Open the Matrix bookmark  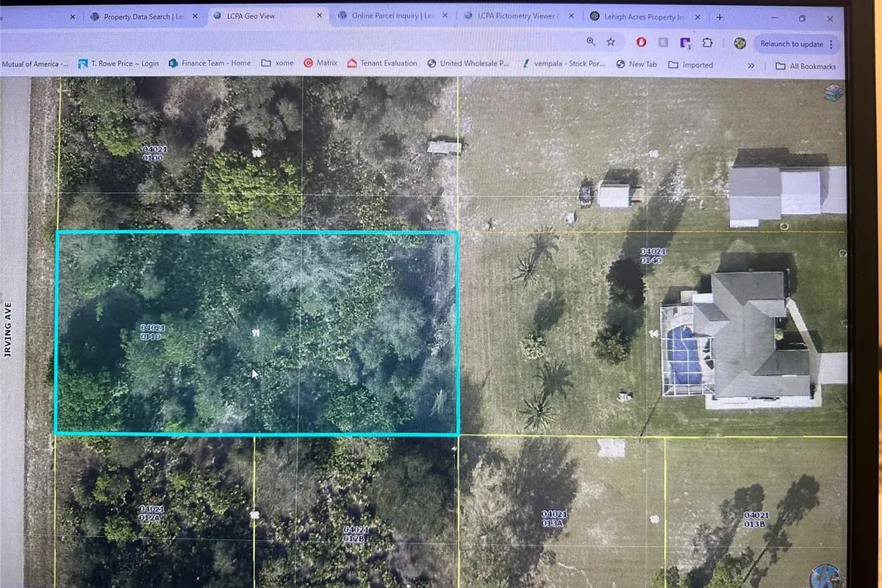pos(320,64)
